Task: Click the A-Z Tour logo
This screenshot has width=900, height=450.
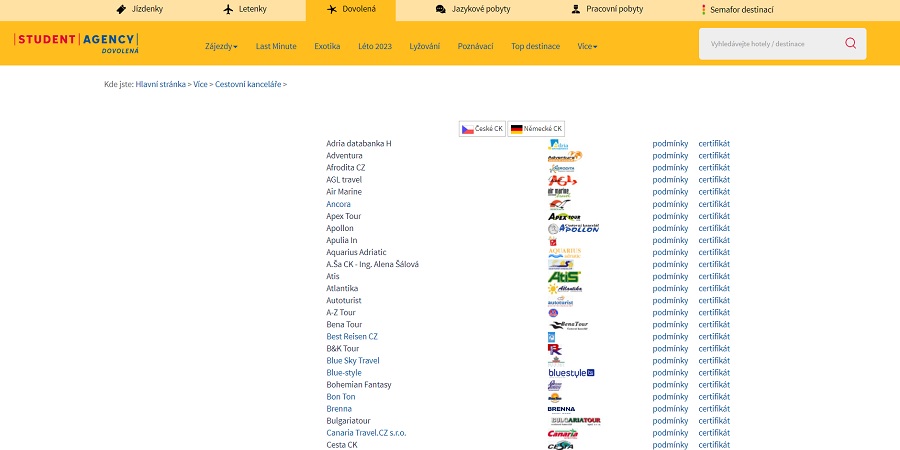Action: pyautogui.click(x=553, y=313)
